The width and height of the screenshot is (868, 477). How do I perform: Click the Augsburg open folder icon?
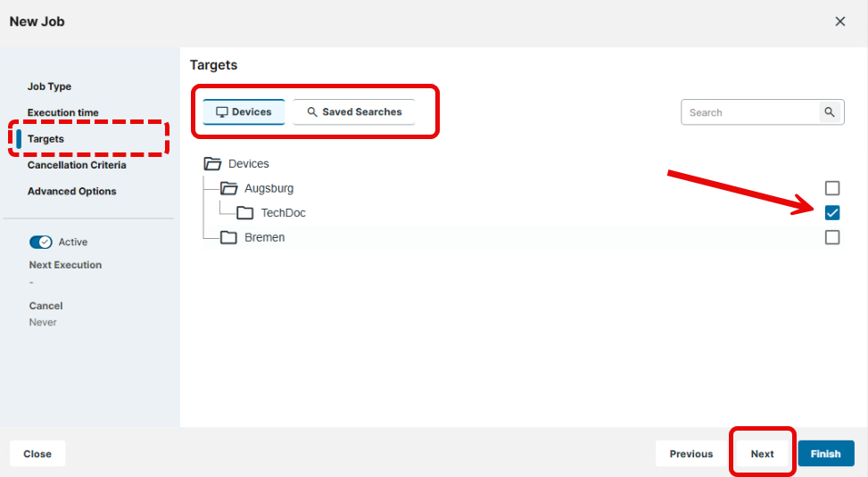[x=229, y=189]
